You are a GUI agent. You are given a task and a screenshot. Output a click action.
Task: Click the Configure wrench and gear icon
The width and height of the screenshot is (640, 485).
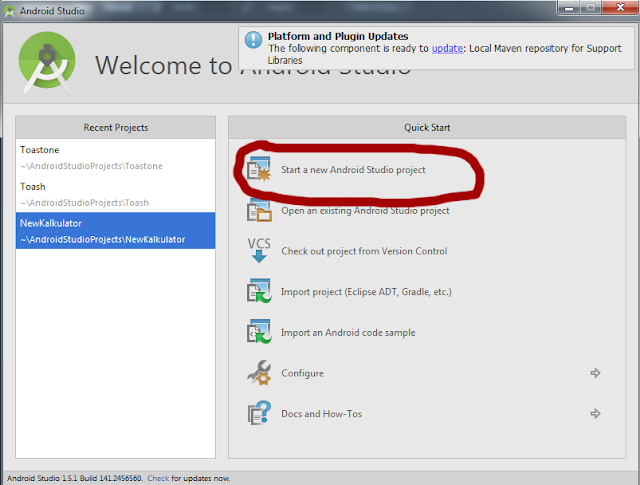tap(259, 372)
